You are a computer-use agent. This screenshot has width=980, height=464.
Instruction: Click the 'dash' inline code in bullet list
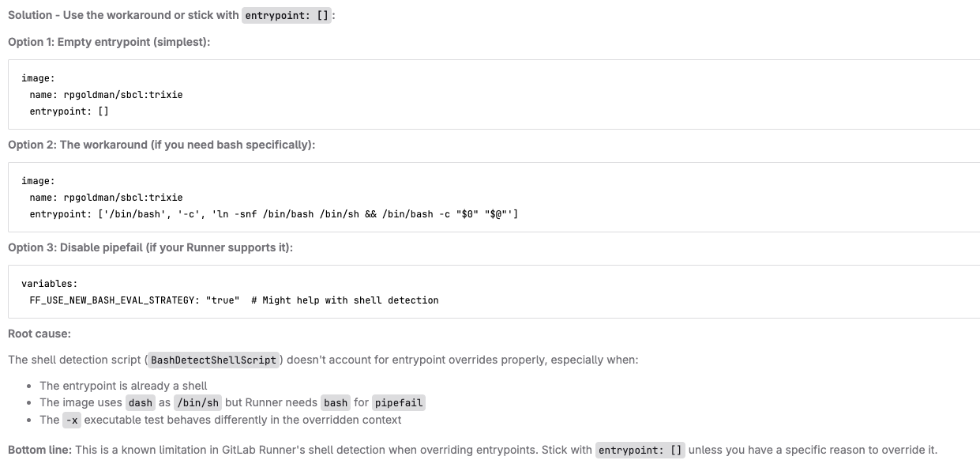141,403
